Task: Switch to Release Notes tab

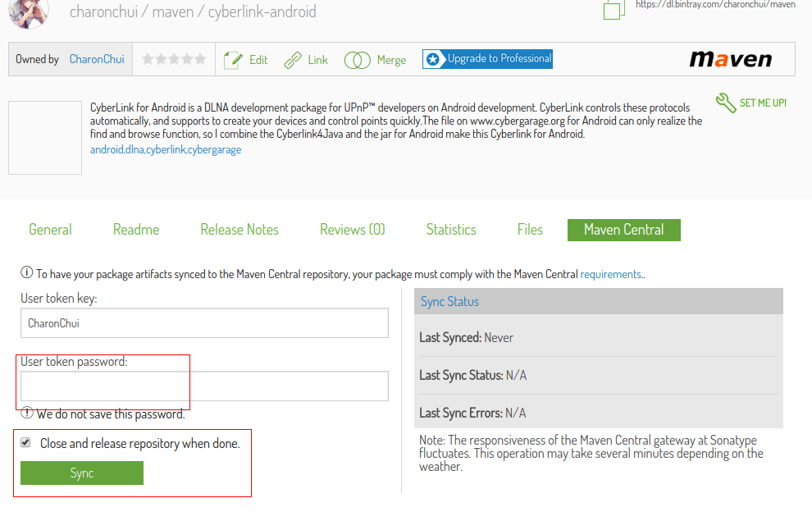Action: [239, 230]
